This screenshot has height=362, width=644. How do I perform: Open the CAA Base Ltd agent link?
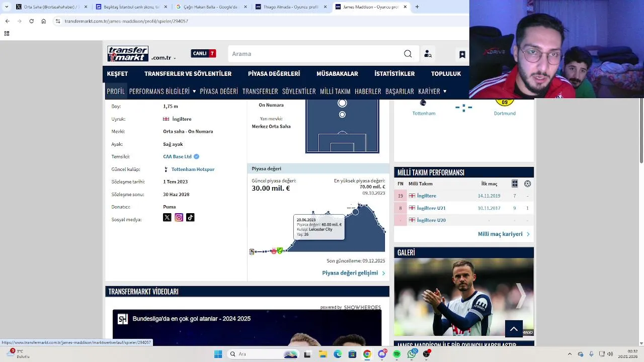coord(177,156)
